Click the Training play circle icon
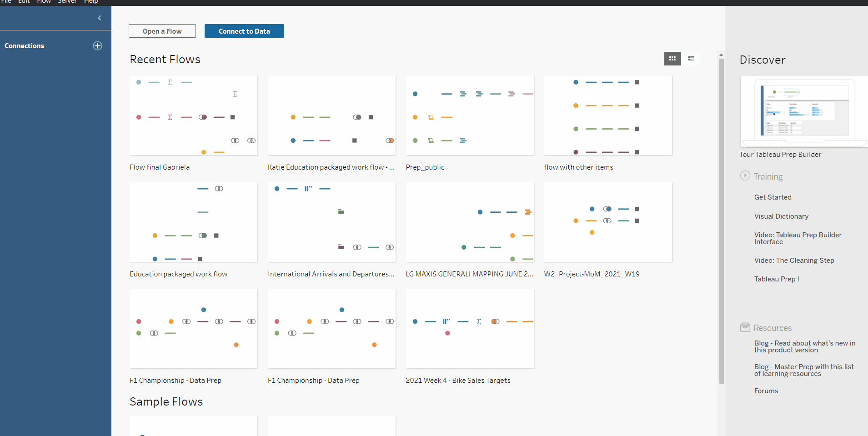 coord(745,175)
